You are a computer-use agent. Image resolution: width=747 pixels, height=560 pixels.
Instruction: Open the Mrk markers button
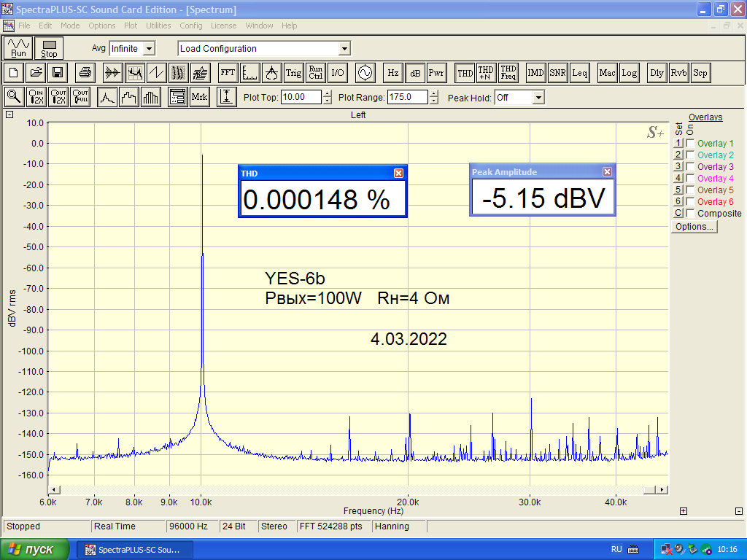199,97
